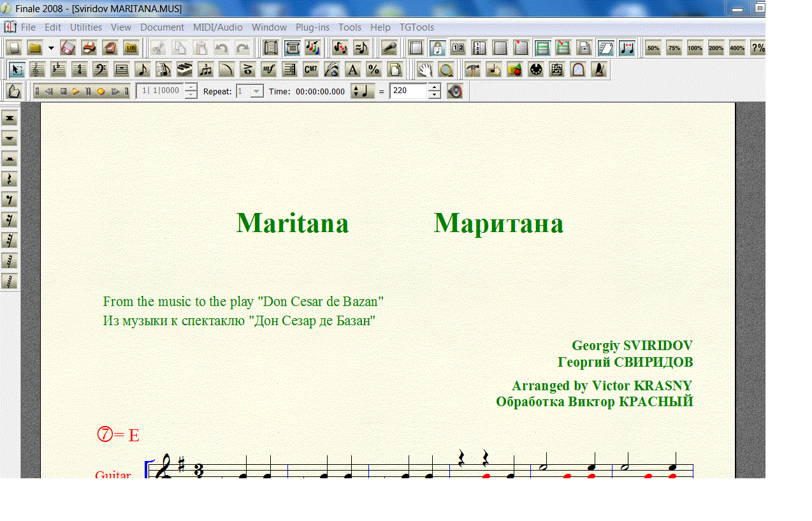Toggle the dotted grid display icon
This screenshot has height=521, width=812.
[x=500, y=48]
